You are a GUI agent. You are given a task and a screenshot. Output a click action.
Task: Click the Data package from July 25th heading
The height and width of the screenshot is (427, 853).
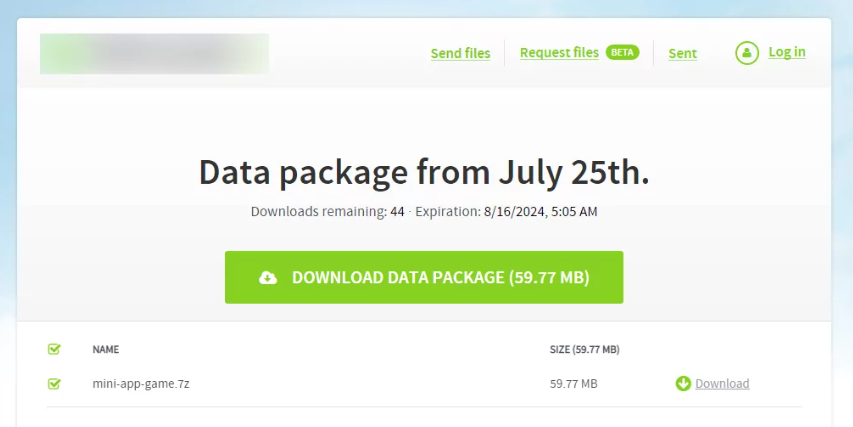click(424, 172)
